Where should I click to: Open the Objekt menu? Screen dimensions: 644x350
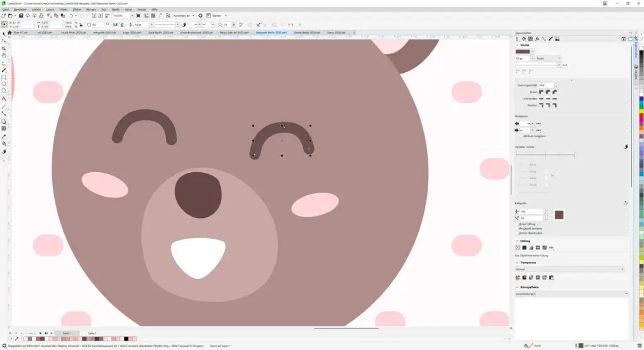click(64, 9)
